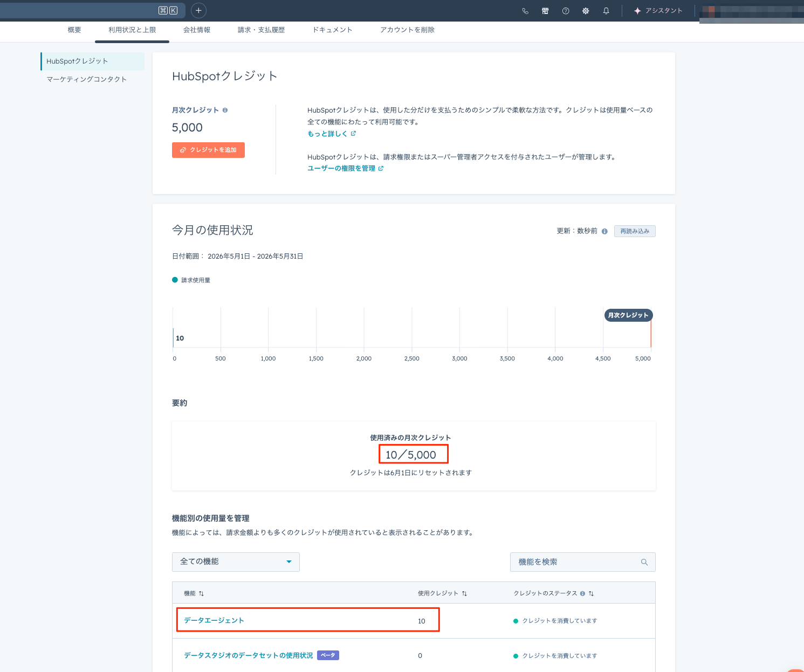Open the アシスタント AI assistant
This screenshot has height=672, width=804.
tap(658, 11)
